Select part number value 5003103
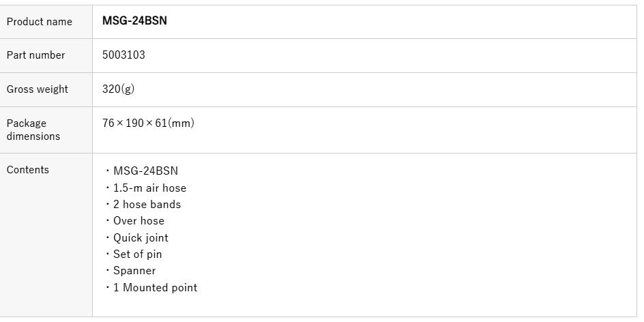 click(123, 55)
